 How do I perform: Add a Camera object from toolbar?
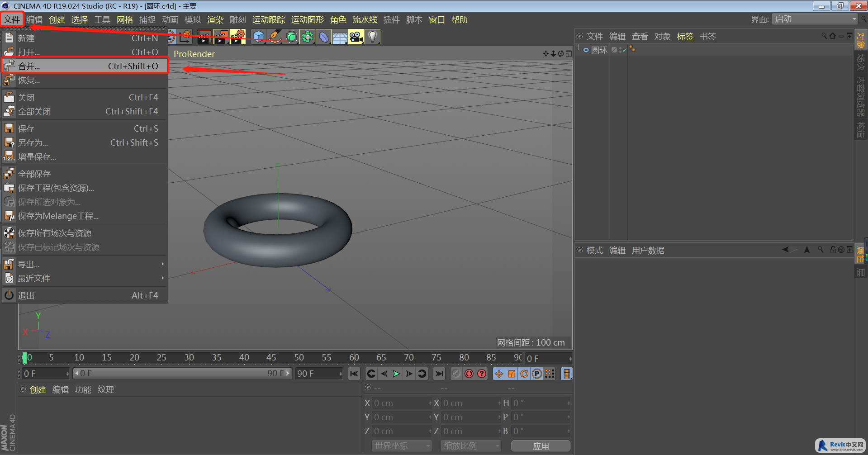356,37
